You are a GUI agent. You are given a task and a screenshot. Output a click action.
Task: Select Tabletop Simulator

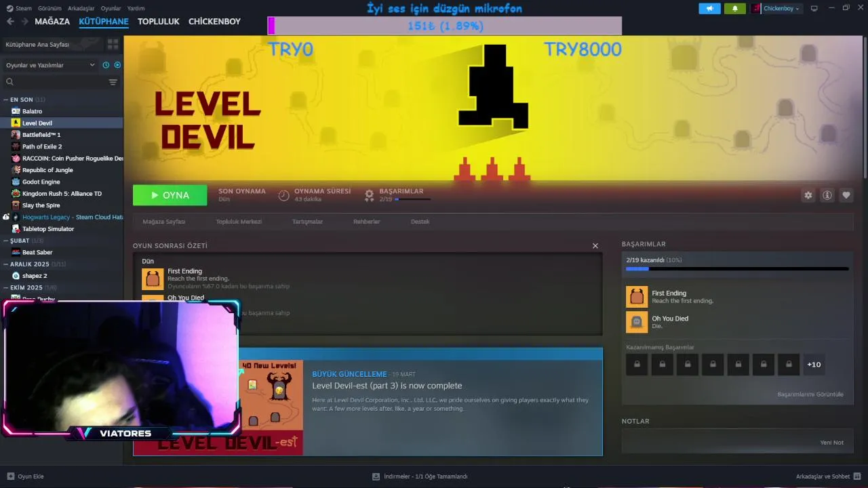coord(62,228)
